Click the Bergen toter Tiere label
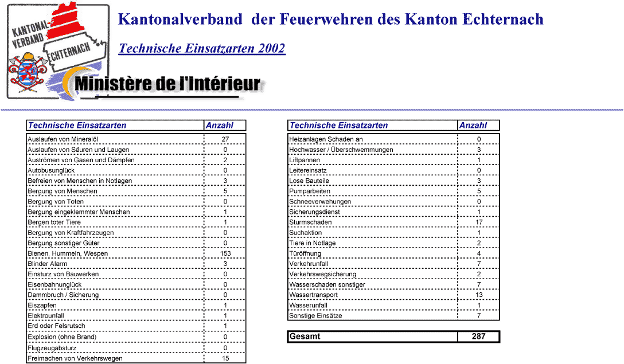 pos(54,222)
